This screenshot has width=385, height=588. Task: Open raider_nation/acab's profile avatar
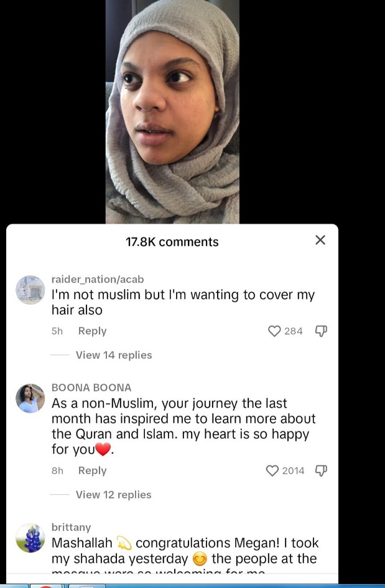pos(30,290)
